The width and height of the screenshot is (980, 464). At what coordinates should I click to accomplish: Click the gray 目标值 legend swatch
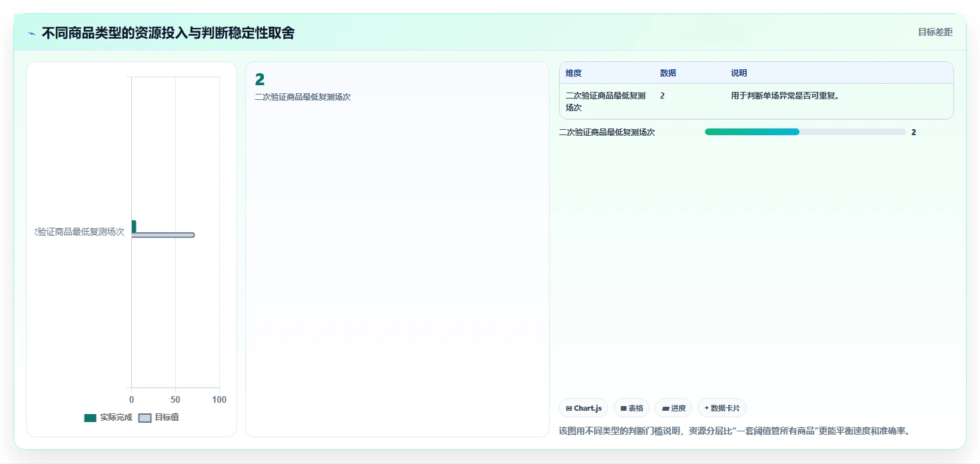145,418
